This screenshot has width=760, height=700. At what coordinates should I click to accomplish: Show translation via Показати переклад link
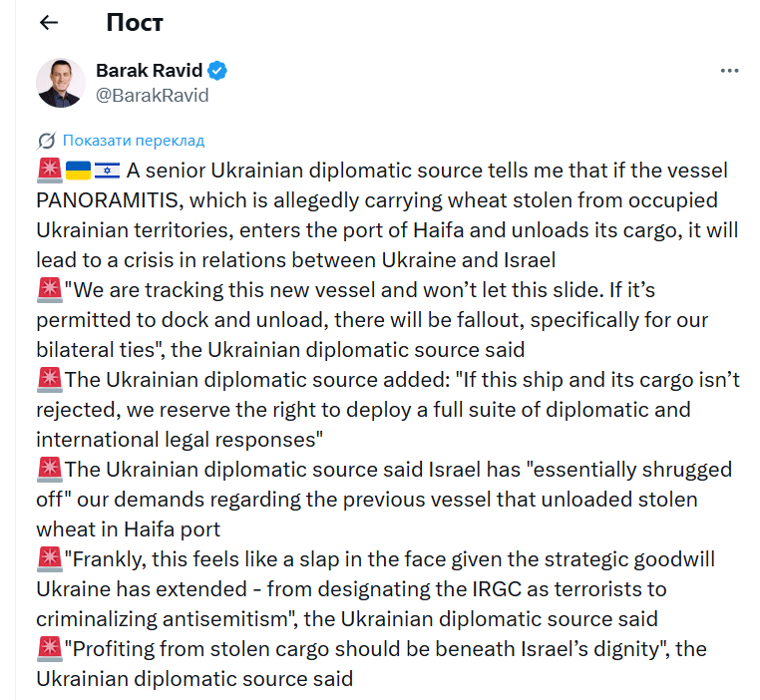133,141
